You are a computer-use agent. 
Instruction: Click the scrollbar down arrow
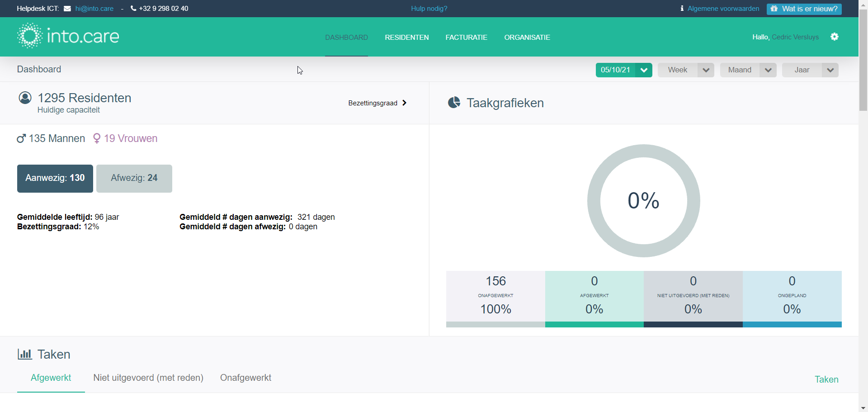[863, 408]
